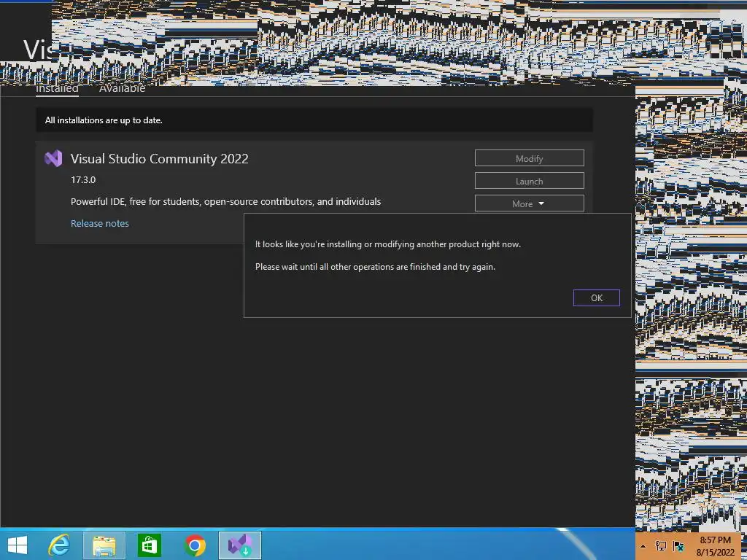Click the Modify button for Visual Studio
The width and height of the screenshot is (747, 560).
coord(530,158)
